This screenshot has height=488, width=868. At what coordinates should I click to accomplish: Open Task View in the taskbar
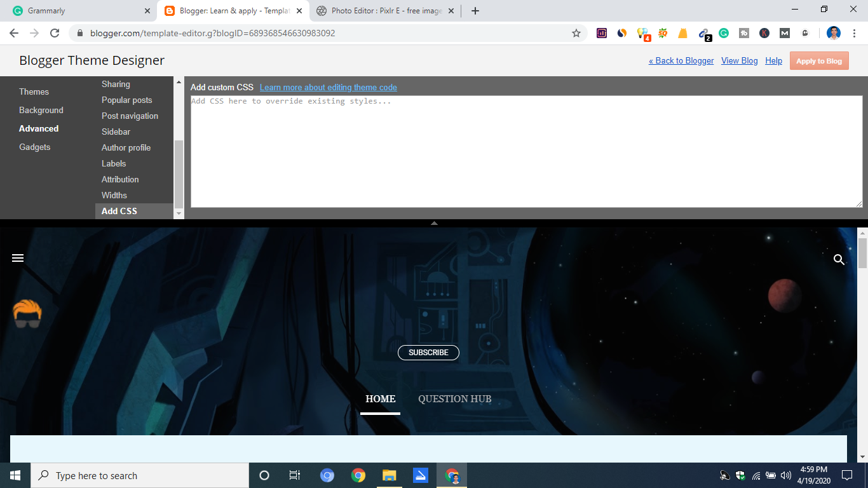(x=295, y=475)
